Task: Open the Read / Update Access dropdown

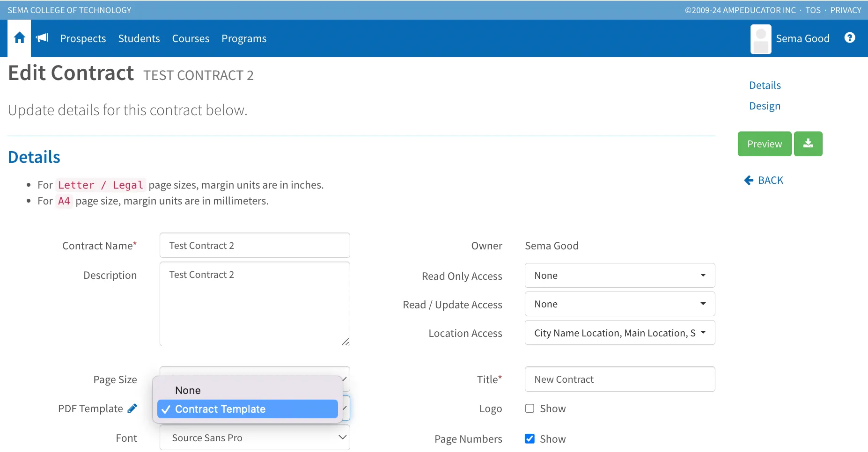Action: point(620,304)
